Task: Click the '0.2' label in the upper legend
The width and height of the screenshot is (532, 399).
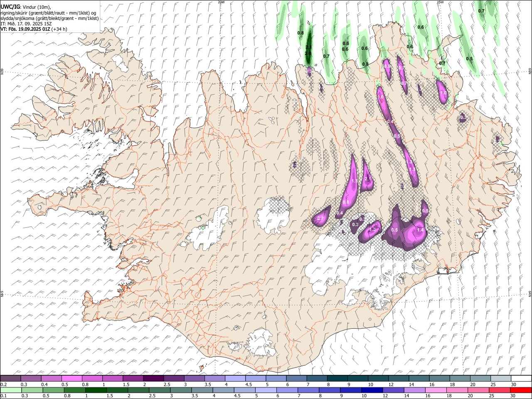Action: pyautogui.click(x=4, y=384)
